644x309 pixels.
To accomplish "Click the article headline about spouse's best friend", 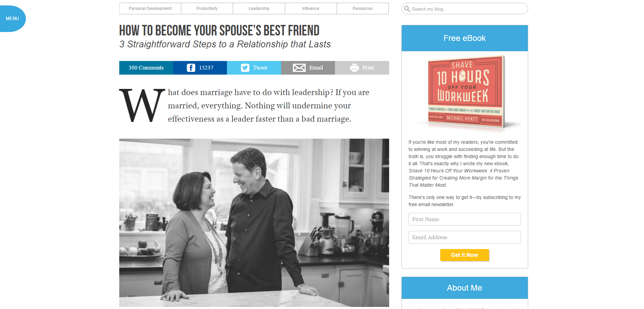I will [x=219, y=31].
